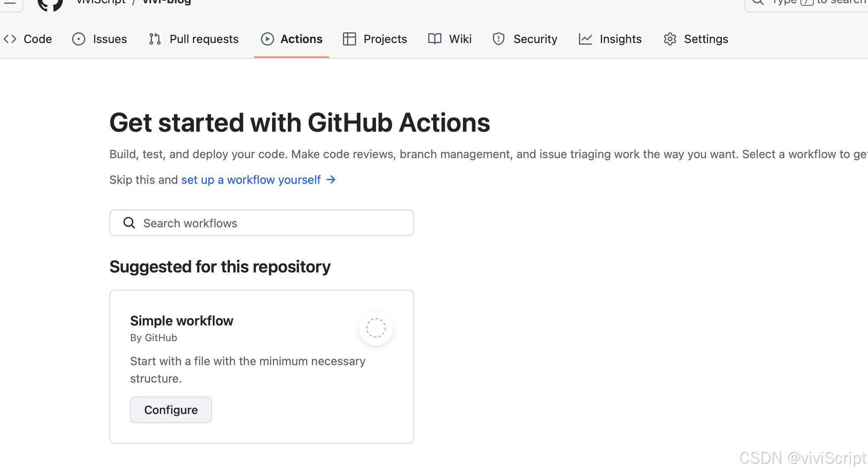The width and height of the screenshot is (868, 472).
Task: Click the Insights chart icon
Action: [x=586, y=39]
